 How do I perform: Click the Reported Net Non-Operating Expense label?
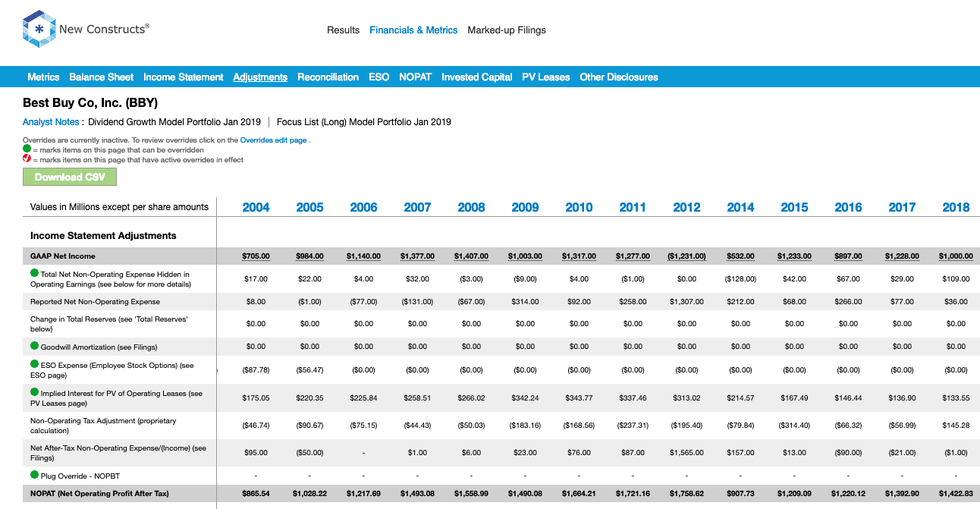[95, 302]
